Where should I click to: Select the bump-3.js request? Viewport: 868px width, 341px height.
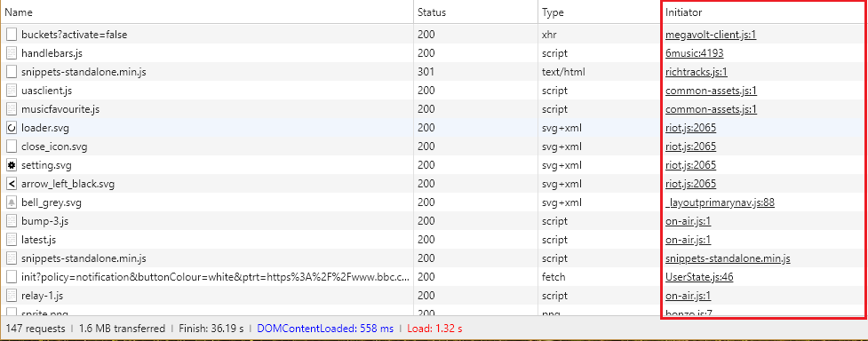point(434,221)
